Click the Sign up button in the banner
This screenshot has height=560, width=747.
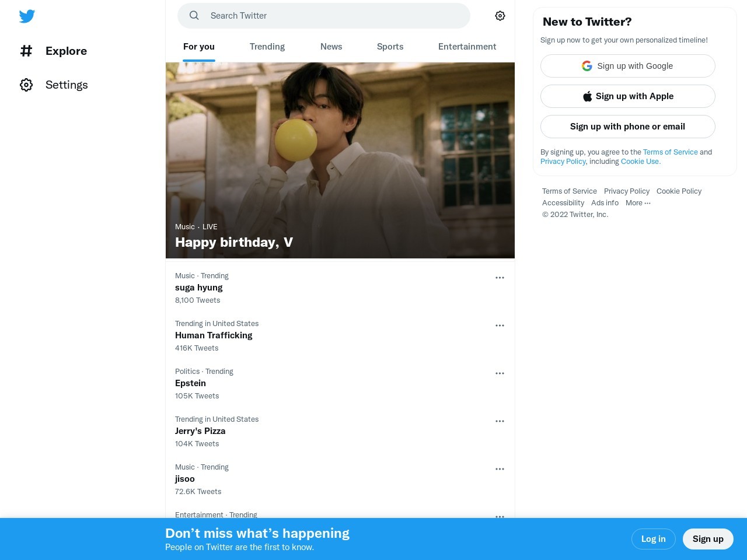coord(708,539)
